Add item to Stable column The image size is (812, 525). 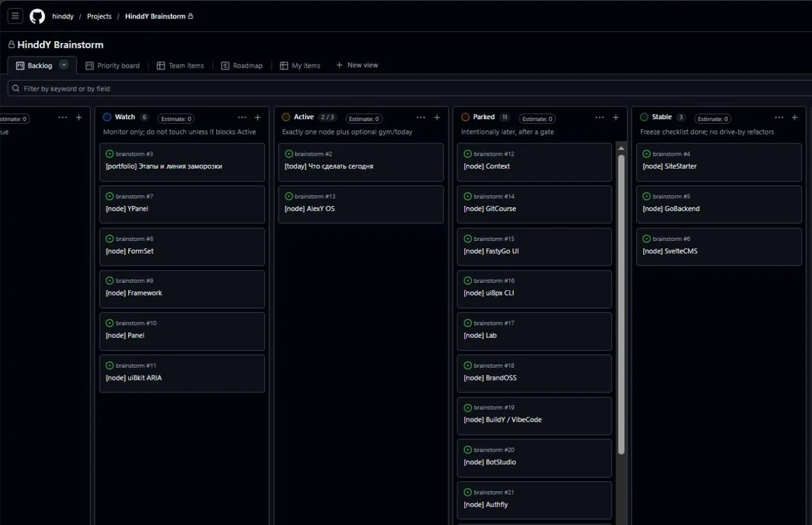coord(794,117)
